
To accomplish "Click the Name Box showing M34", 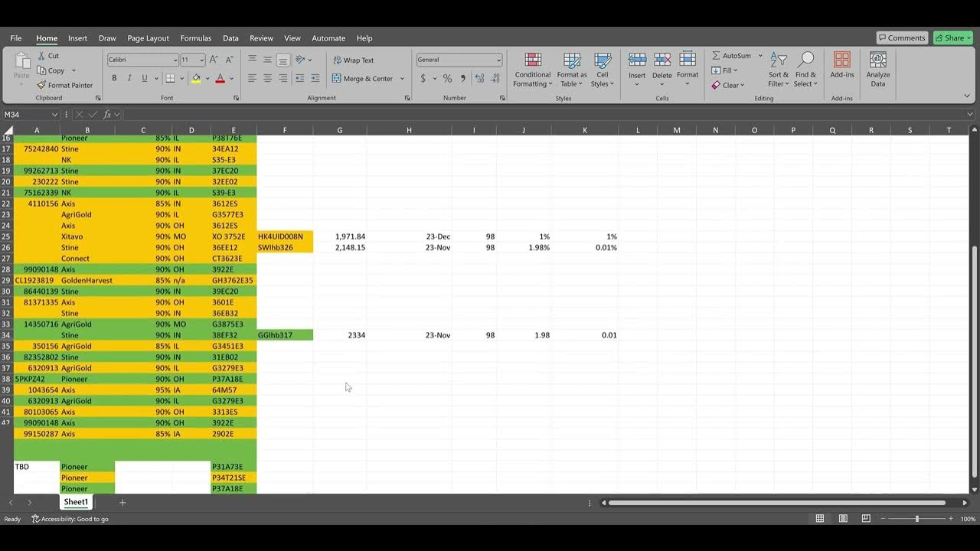I will click(x=31, y=115).
